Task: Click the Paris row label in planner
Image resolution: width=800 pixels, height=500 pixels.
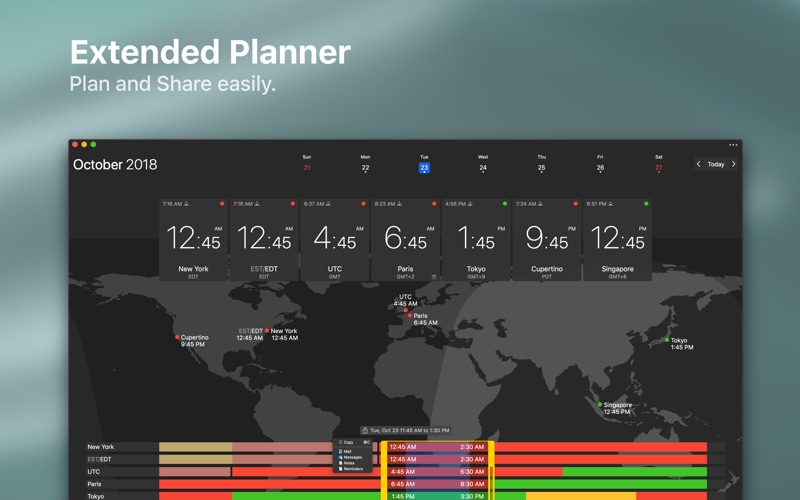Action: 94,484
